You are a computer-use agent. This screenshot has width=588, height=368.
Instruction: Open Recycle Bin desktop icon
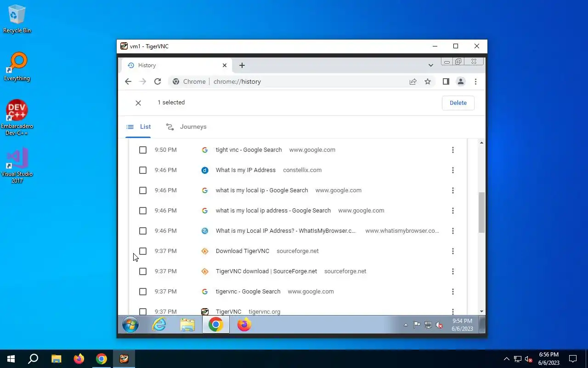click(17, 19)
